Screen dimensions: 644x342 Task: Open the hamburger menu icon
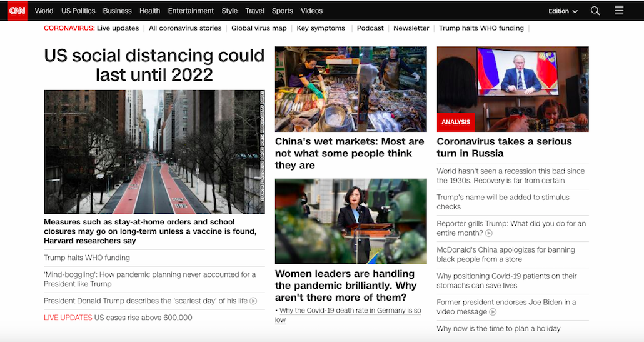(x=619, y=11)
